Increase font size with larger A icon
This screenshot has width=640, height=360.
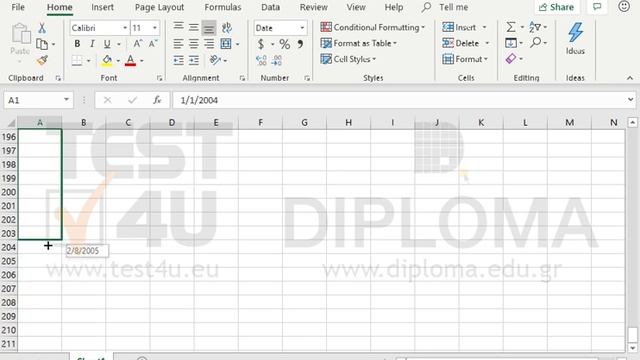click(138, 44)
